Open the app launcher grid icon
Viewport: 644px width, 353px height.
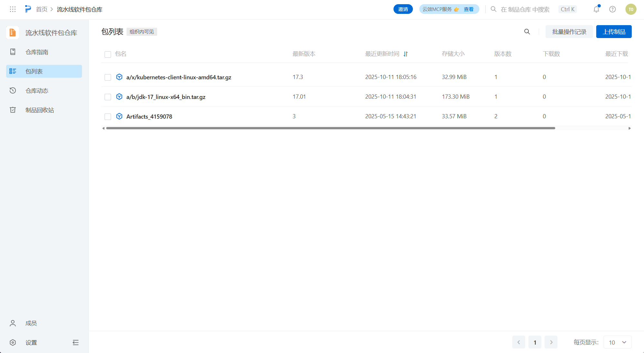pos(13,9)
